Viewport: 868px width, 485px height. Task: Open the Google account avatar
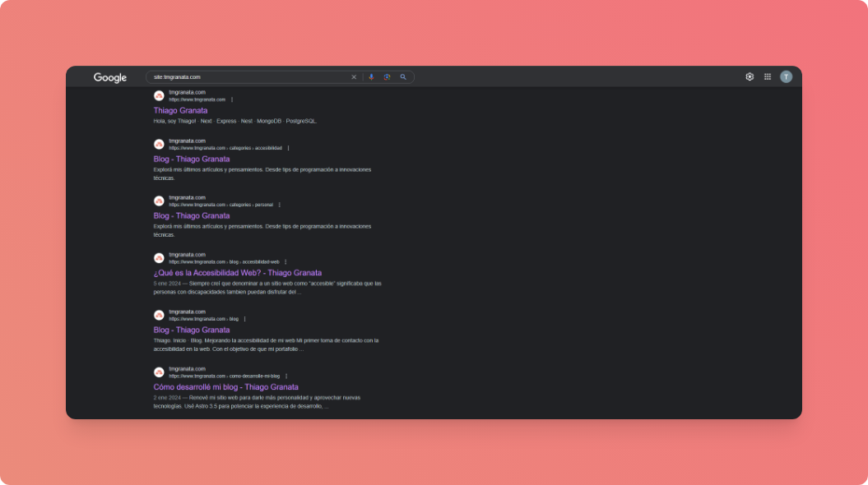pyautogui.click(x=786, y=77)
